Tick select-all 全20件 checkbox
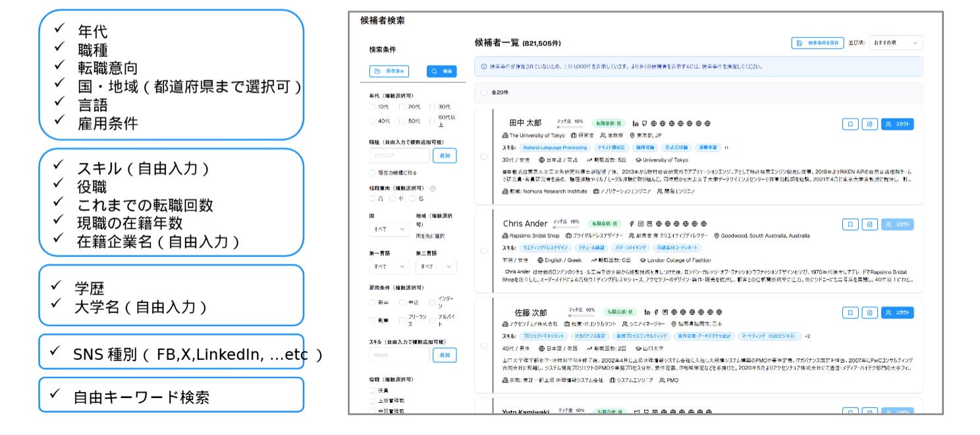The width and height of the screenshot is (980, 435). coord(484,92)
